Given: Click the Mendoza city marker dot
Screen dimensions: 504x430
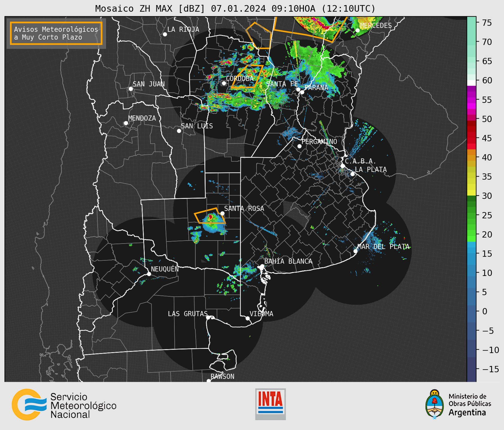Looking at the screenshot, I should tap(126, 123).
